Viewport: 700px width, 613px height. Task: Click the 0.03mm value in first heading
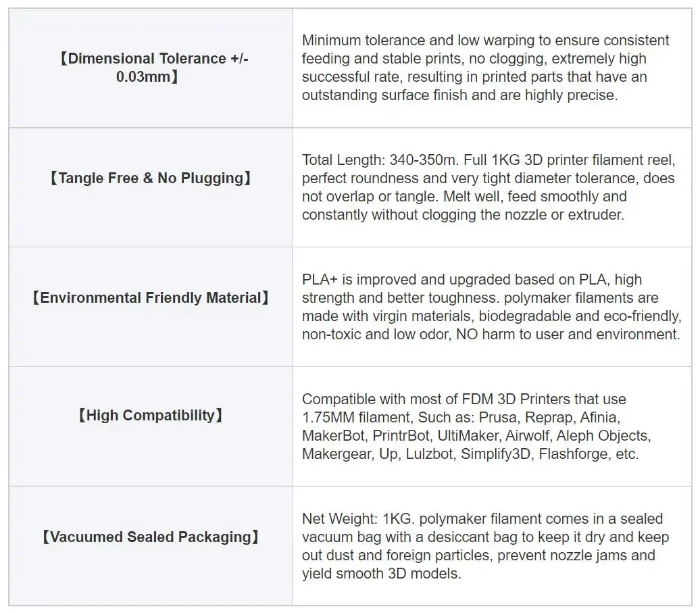[x=143, y=77]
